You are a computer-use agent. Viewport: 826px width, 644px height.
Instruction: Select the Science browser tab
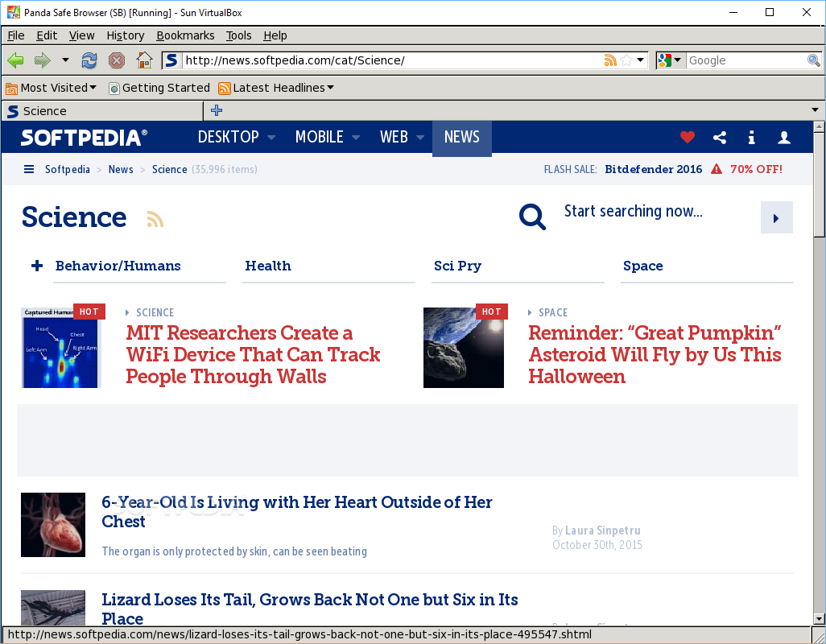[x=103, y=111]
